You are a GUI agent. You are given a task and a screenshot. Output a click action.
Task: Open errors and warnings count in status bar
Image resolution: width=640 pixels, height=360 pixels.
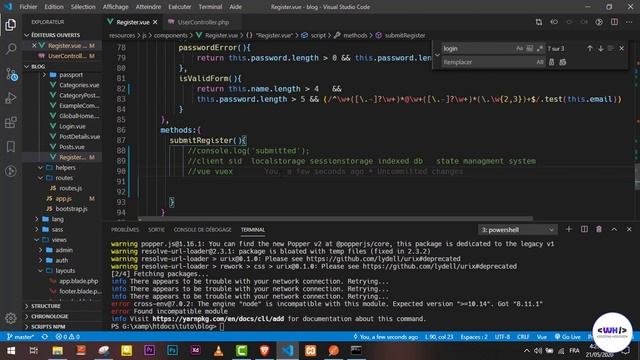point(68,337)
